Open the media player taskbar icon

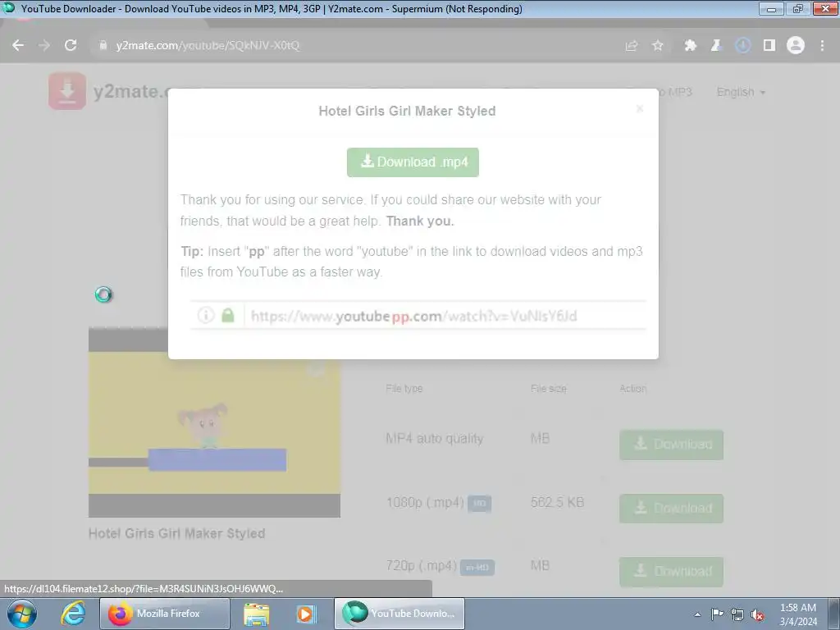coord(306,614)
